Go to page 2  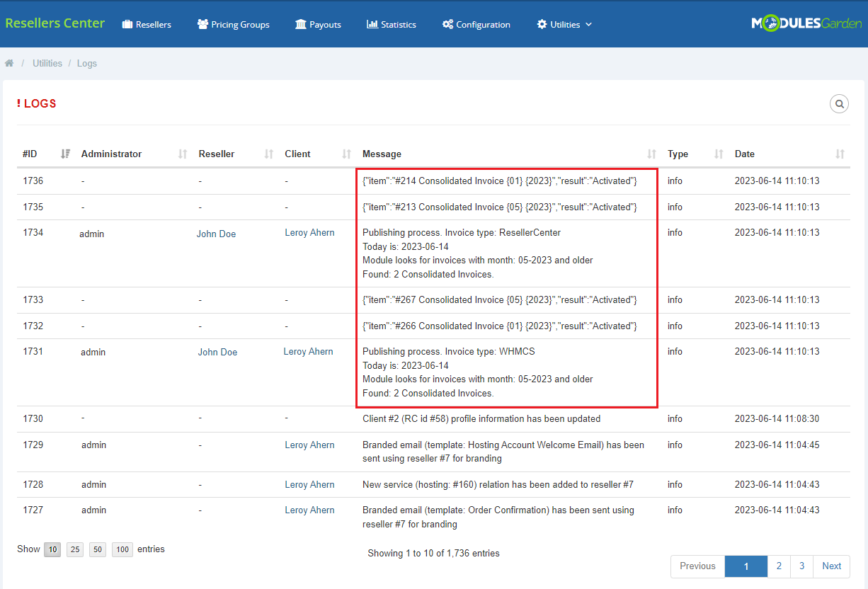click(779, 566)
